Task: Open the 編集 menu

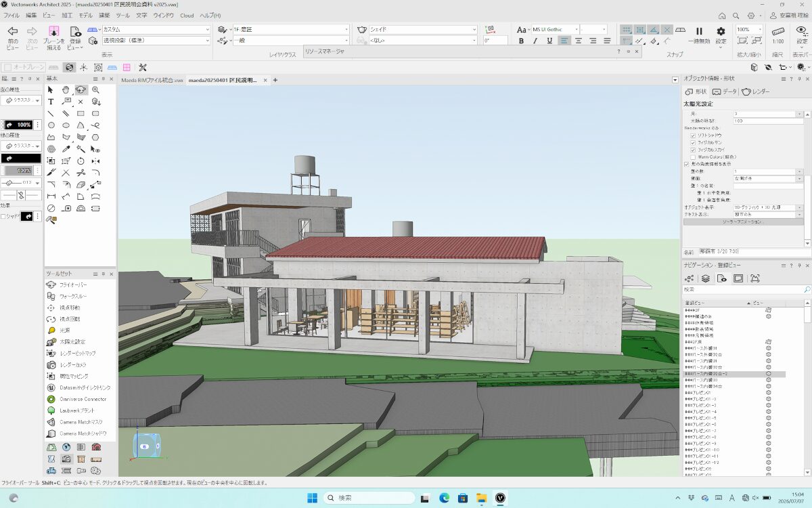Action: click(31, 15)
